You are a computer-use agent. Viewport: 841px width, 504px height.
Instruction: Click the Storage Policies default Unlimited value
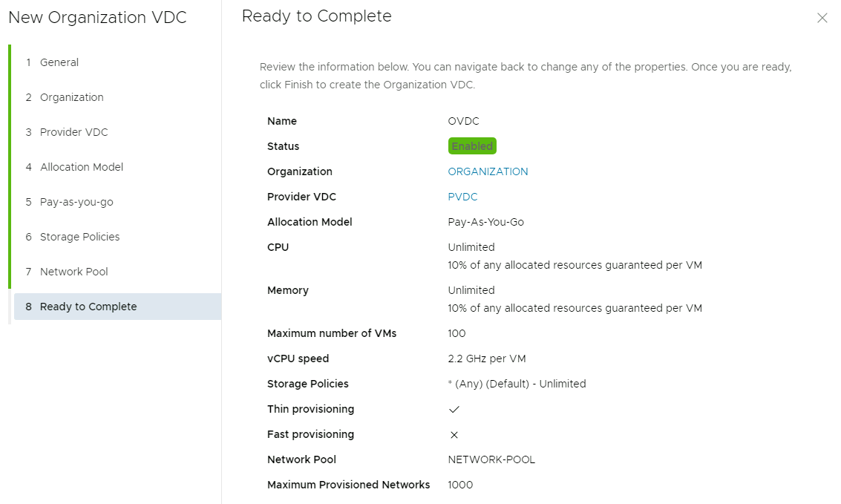pos(517,384)
